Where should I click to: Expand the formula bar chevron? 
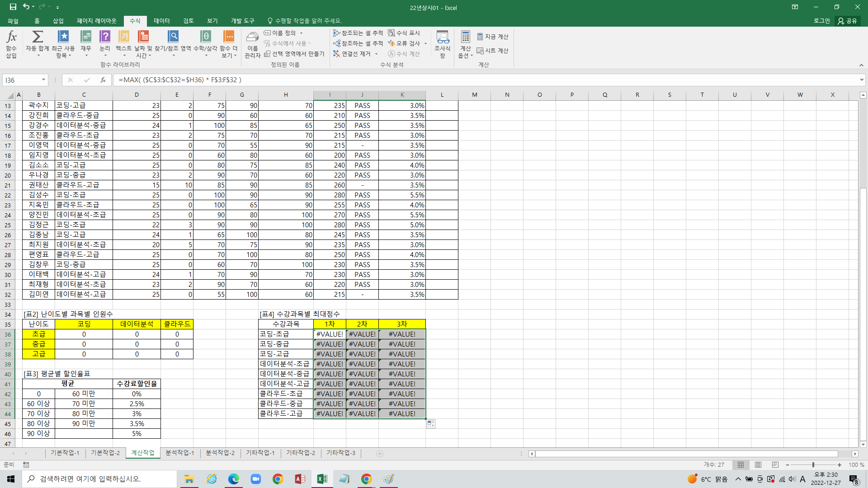click(861, 80)
